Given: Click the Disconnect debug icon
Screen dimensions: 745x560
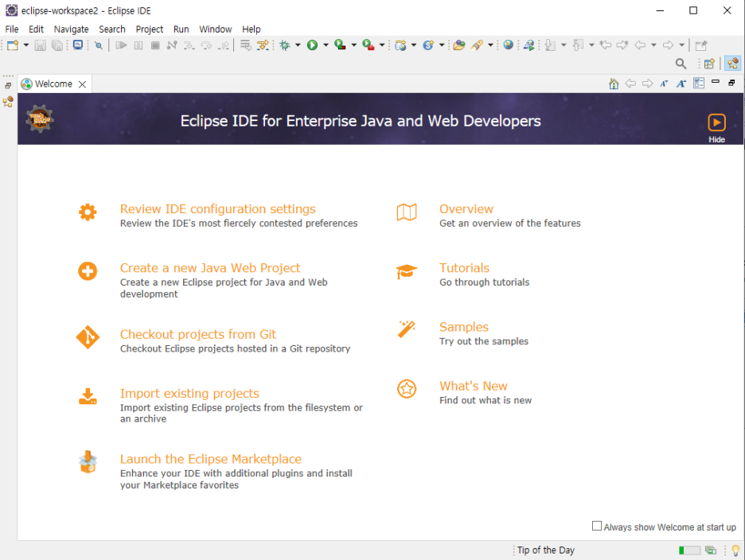Looking at the screenshot, I should pyautogui.click(x=172, y=45).
